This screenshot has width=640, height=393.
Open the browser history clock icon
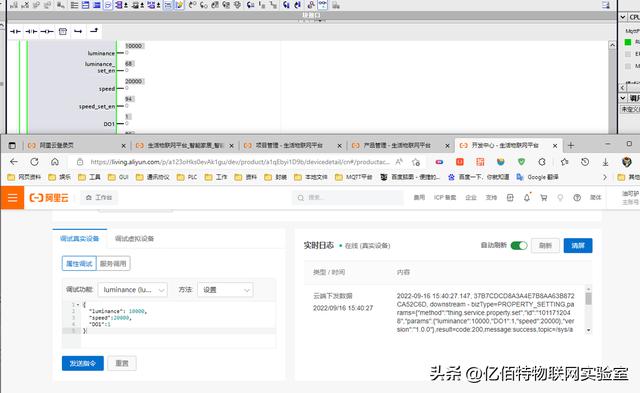point(585,162)
